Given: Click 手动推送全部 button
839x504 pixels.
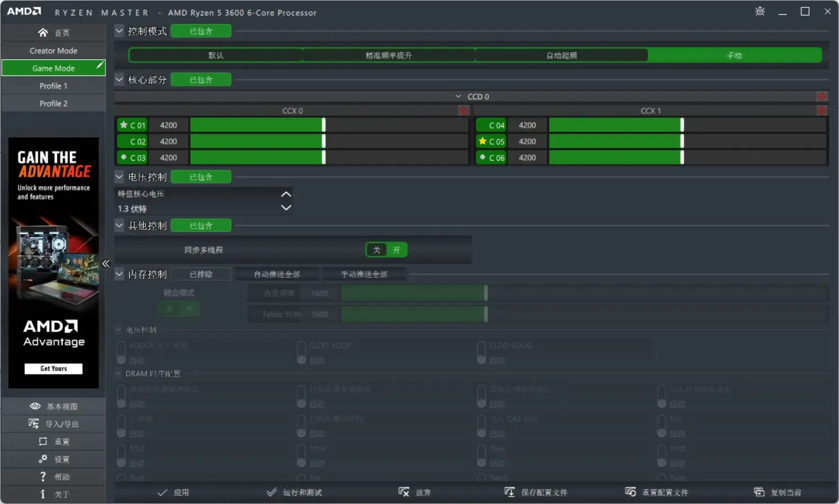Looking at the screenshot, I should (x=364, y=274).
